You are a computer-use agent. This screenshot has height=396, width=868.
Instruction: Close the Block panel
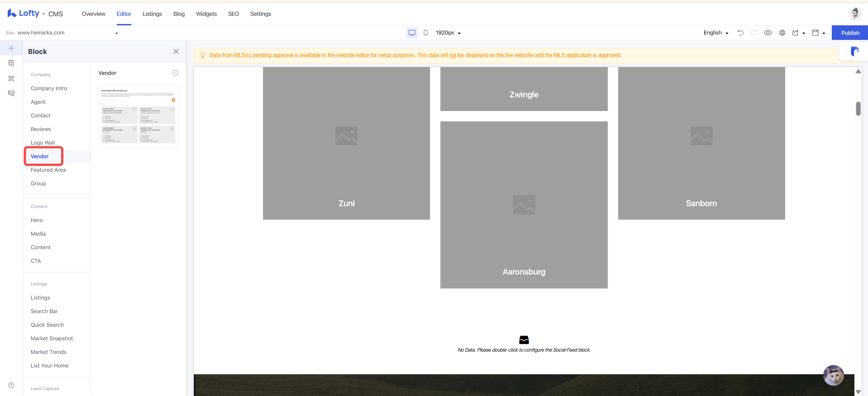176,52
